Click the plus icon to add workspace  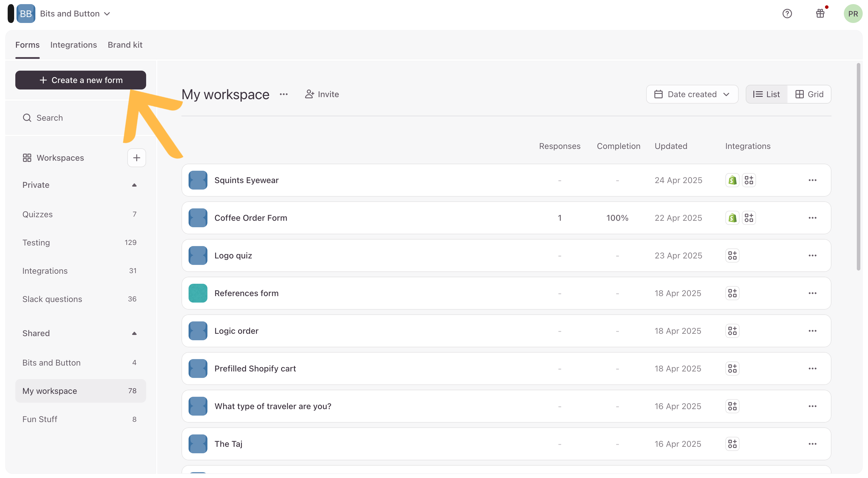136,157
